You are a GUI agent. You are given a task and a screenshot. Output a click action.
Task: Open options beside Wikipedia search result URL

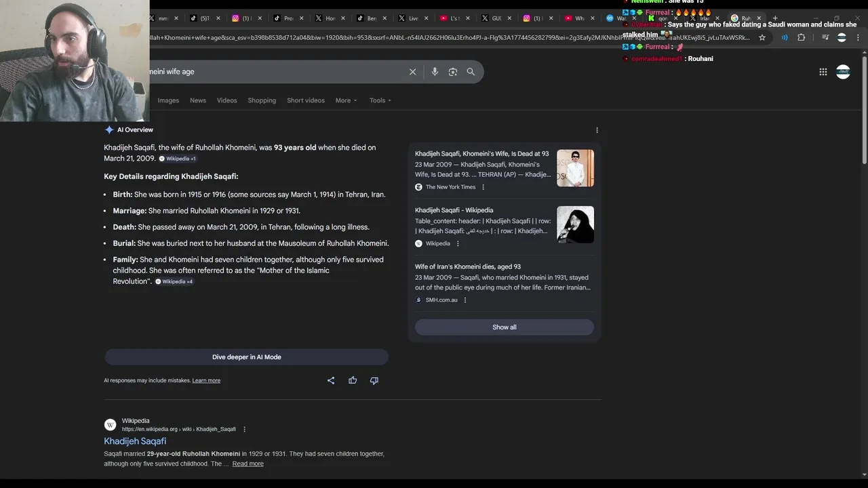(245, 429)
